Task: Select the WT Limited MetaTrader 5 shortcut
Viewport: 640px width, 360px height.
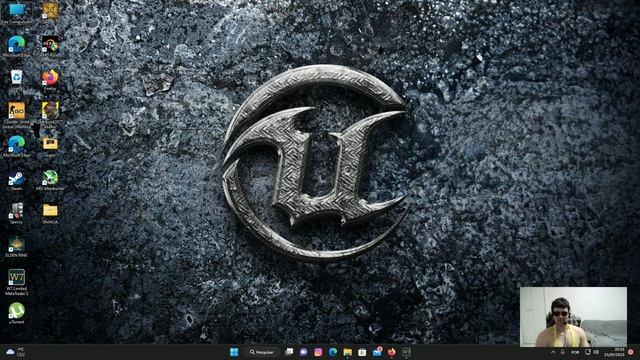Action: pyautogui.click(x=16, y=282)
